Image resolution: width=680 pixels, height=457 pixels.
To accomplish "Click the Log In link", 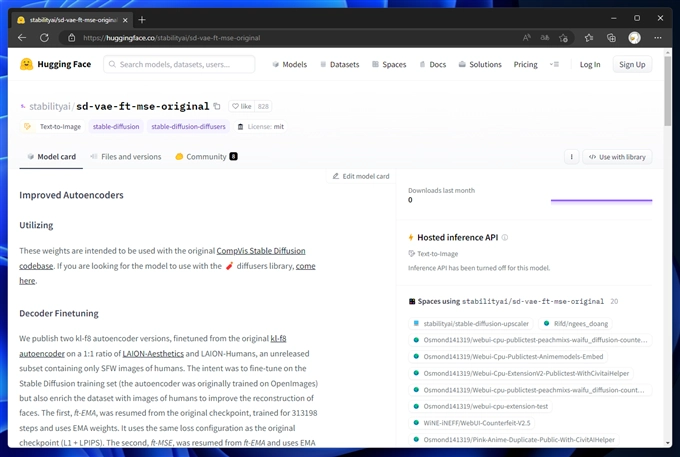I will point(590,64).
